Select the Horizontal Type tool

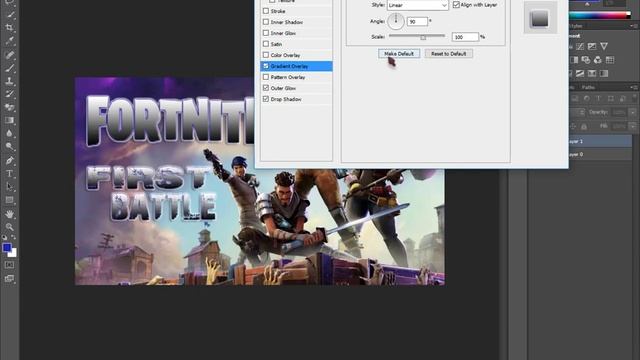pos(9,173)
